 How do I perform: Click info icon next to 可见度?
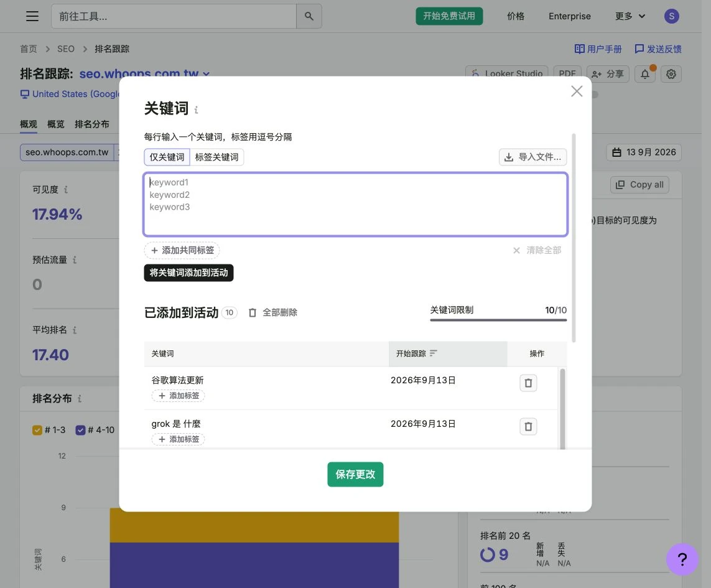[x=66, y=190]
